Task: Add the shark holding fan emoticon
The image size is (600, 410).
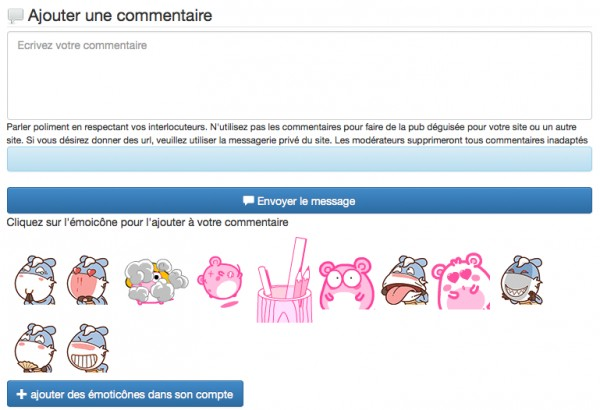Action: click(35, 348)
